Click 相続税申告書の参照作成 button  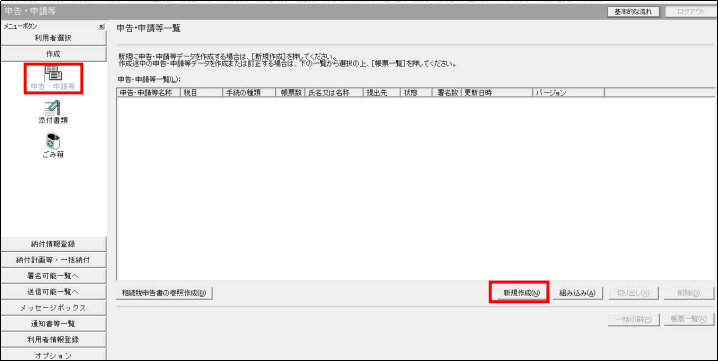point(164,293)
